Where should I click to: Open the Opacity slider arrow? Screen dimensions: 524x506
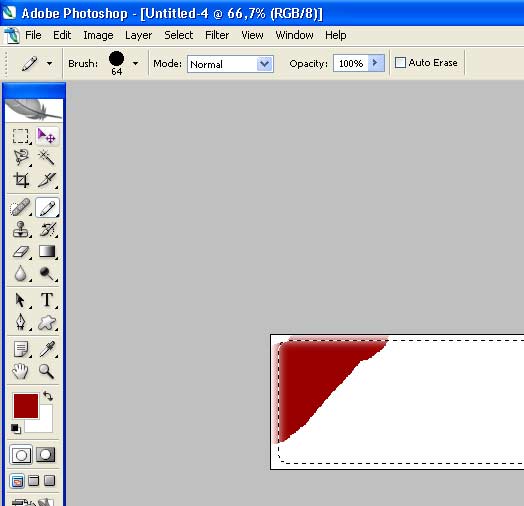pyautogui.click(x=376, y=63)
